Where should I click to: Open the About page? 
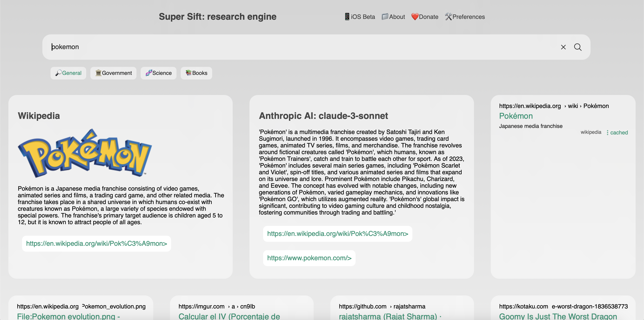(393, 17)
